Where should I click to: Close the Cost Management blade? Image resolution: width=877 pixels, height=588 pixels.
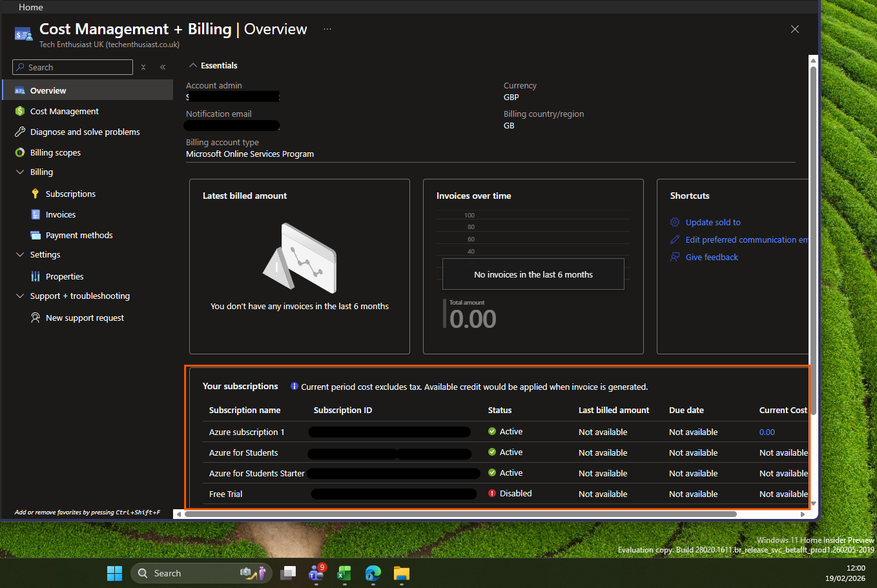point(795,29)
